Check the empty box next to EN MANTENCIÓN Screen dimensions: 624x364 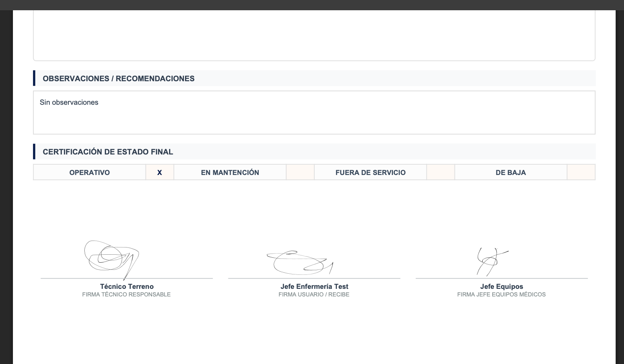tap(300, 173)
